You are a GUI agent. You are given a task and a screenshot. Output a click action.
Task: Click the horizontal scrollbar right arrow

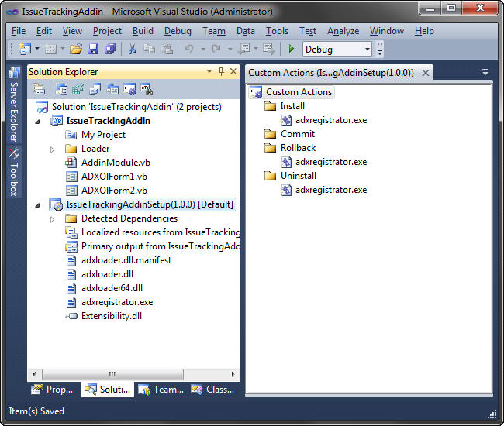coord(233,374)
